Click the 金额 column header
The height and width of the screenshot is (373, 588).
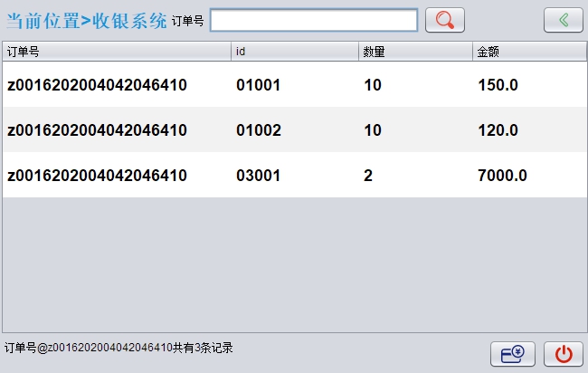point(529,52)
